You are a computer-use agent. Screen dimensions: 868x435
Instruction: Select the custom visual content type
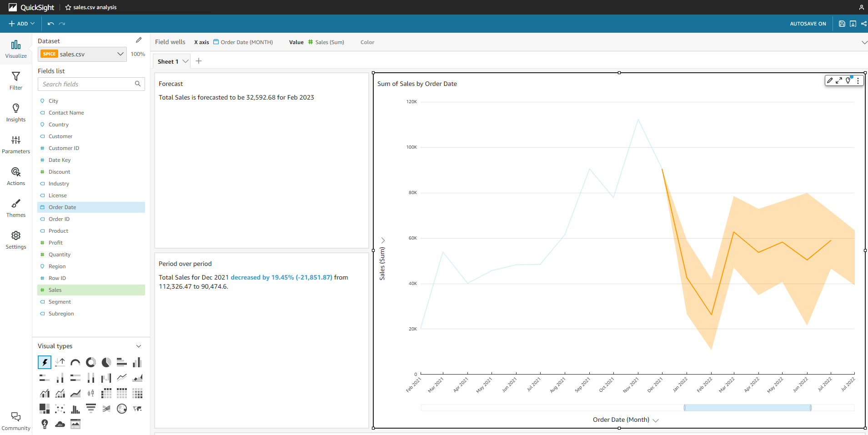pos(75,424)
